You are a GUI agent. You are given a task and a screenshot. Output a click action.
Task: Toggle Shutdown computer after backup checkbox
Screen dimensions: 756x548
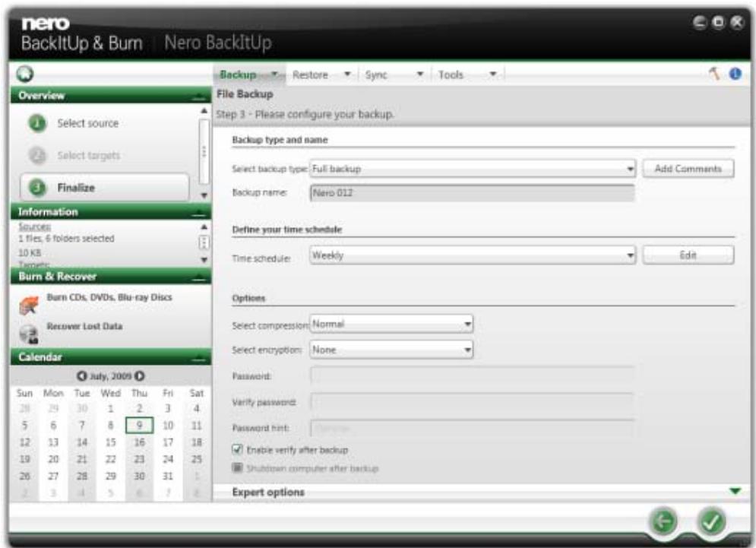[x=237, y=468]
